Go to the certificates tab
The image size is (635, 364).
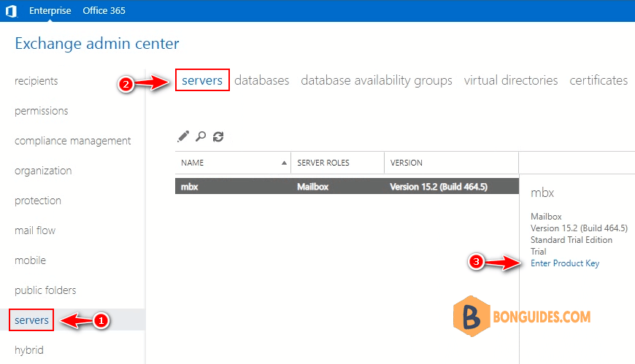599,80
